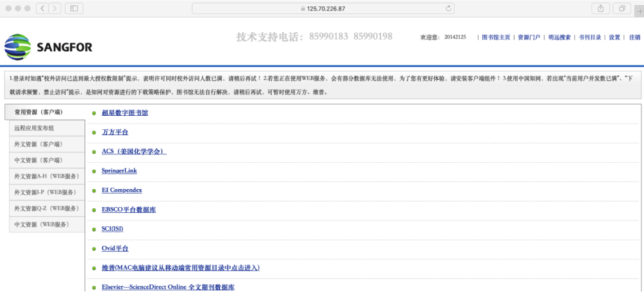Select 中文资源（WEB服务）tab

[47, 224]
